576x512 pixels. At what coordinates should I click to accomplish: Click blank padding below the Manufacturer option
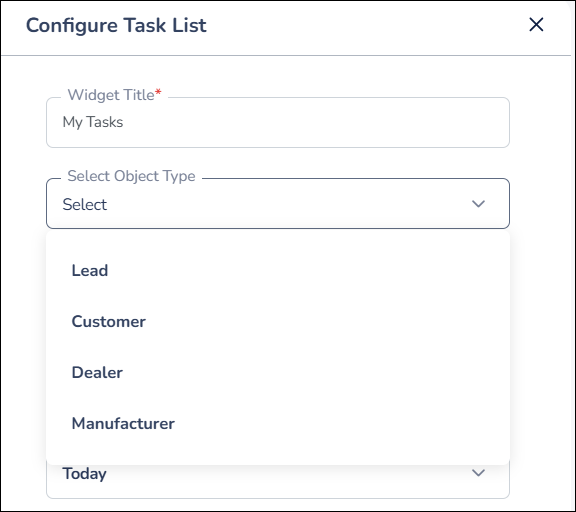click(x=278, y=455)
